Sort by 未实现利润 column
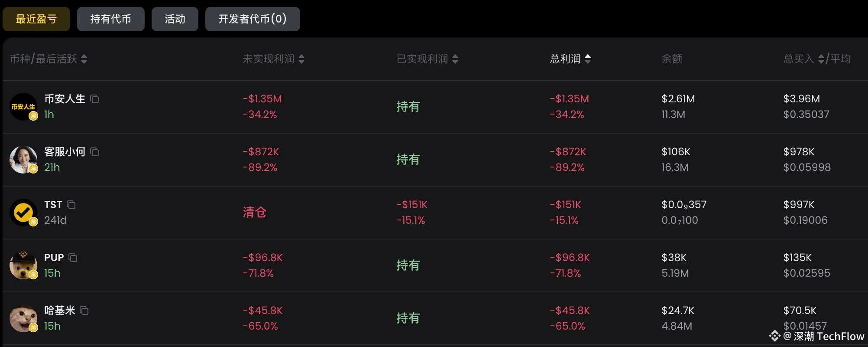This screenshot has height=347, width=868. 301,59
